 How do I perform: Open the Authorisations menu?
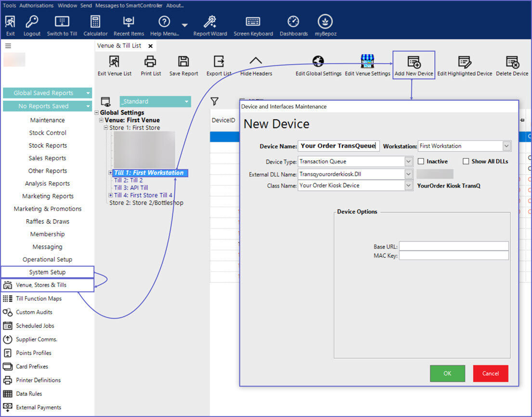(37, 5)
